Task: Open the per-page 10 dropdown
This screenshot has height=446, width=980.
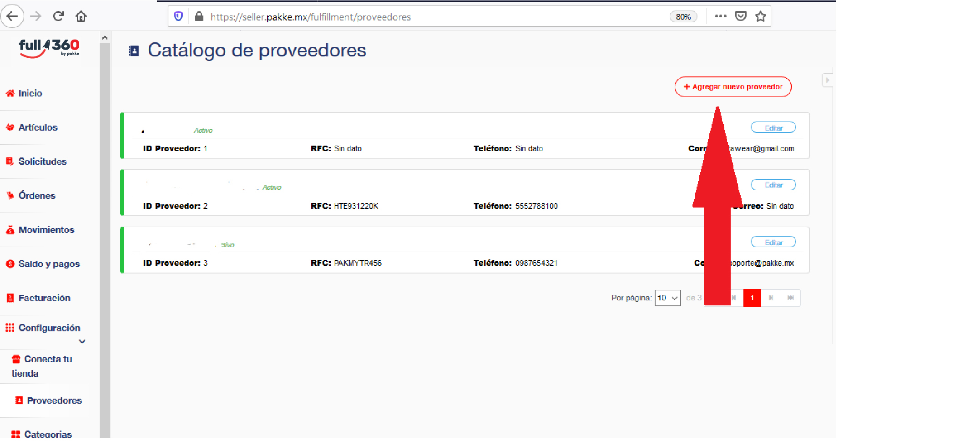Action: click(667, 298)
